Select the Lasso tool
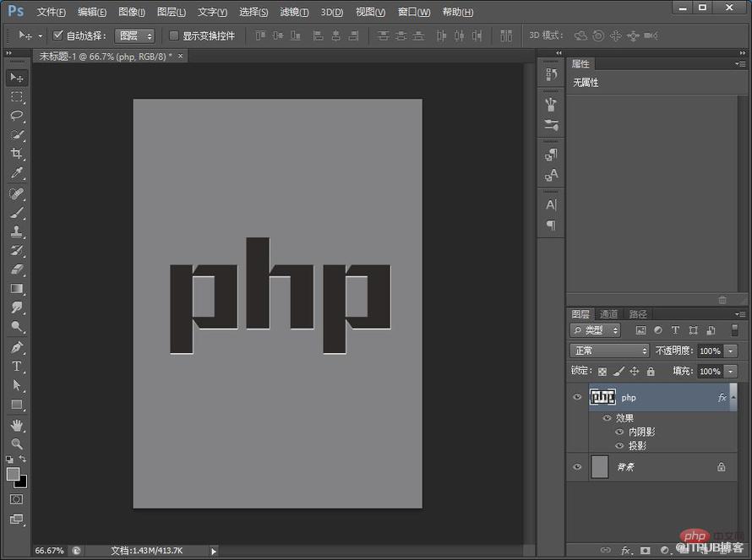This screenshot has height=560, width=752. pyautogui.click(x=17, y=116)
